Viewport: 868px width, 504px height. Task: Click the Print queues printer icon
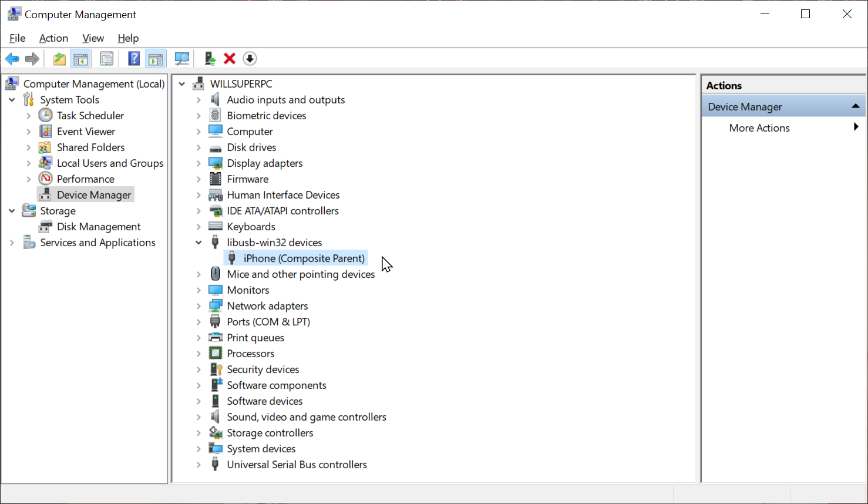click(216, 338)
